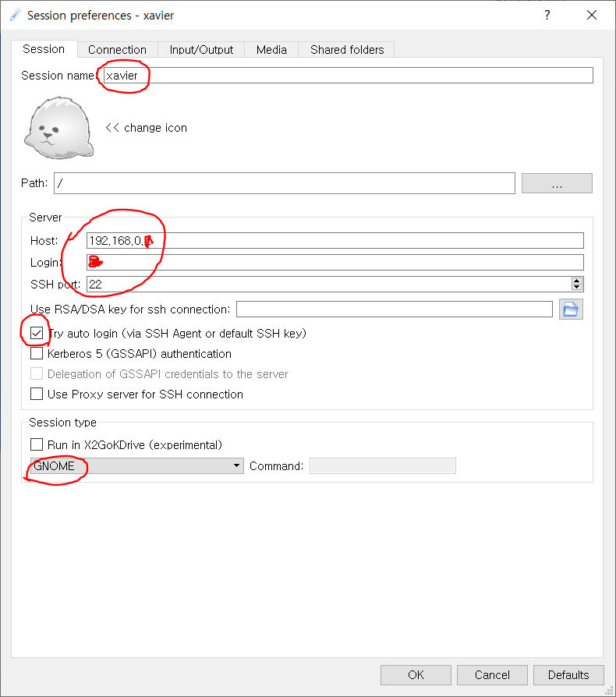The height and width of the screenshot is (697, 616).
Task: Switch to the Connection tab
Action: (x=117, y=49)
